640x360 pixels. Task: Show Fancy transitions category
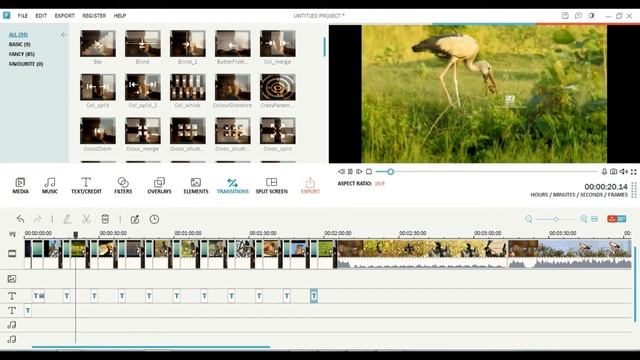[22, 54]
